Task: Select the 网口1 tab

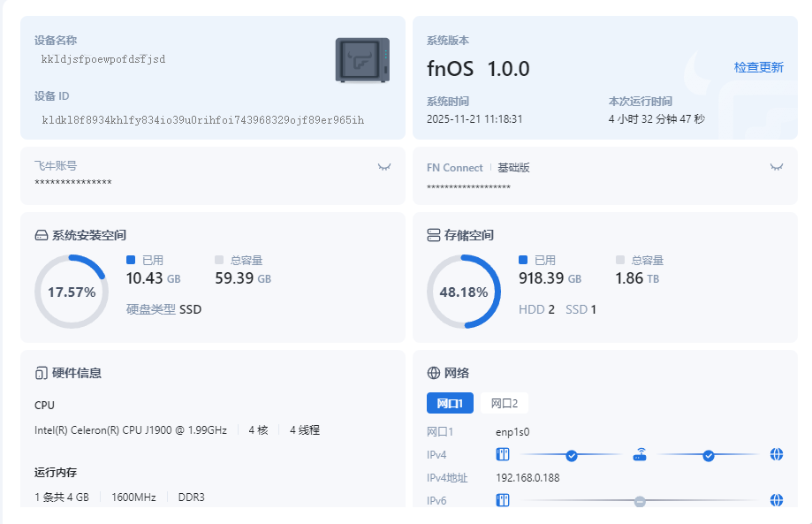Action: pyautogui.click(x=451, y=403)
